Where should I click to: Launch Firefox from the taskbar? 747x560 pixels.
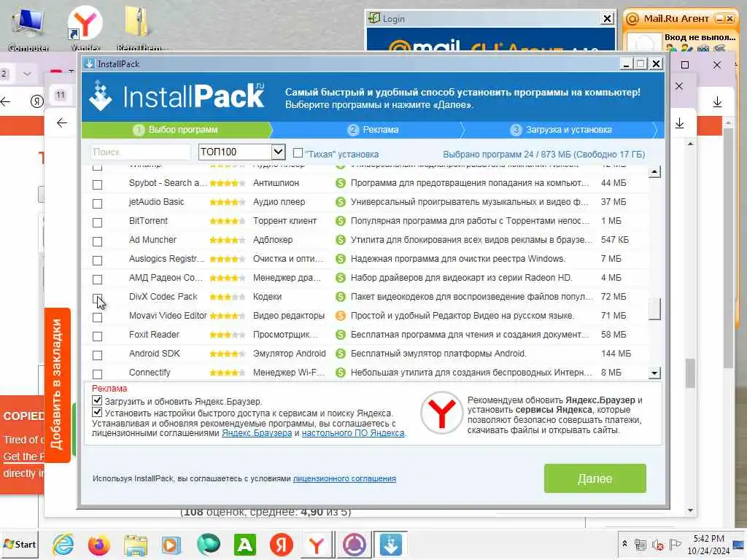tap(98, 544)
